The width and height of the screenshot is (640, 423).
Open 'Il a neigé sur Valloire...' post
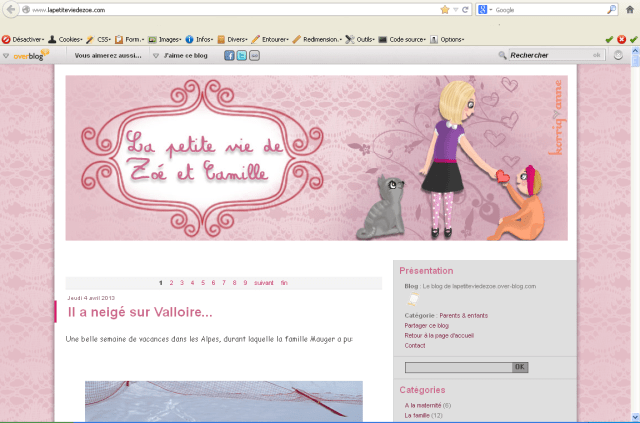140,313
